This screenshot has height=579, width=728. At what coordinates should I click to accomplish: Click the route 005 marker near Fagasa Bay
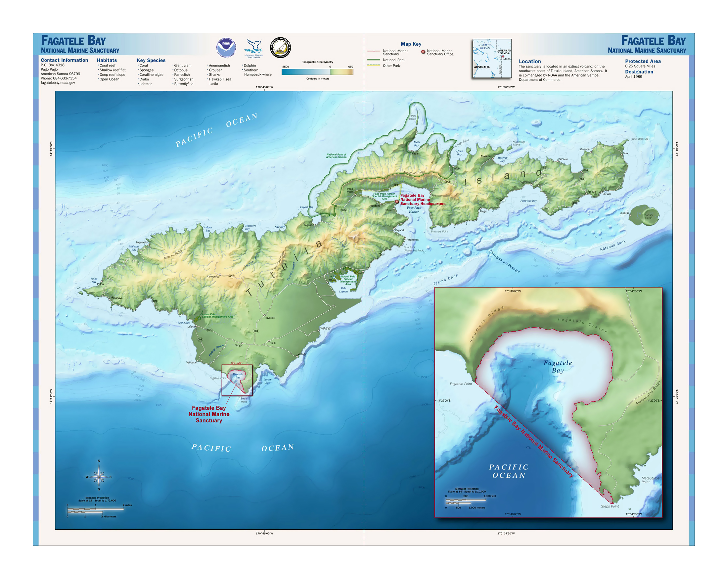pos(343,210)
